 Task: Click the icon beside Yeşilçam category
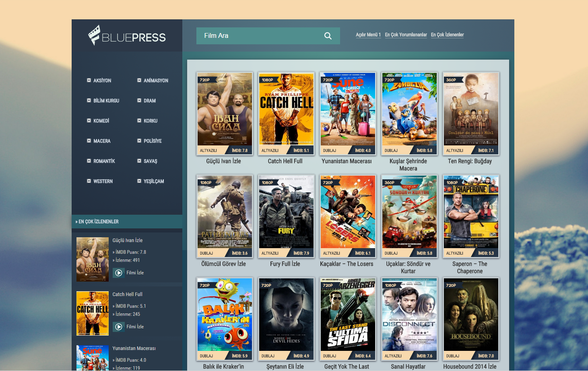coord(139,181)
